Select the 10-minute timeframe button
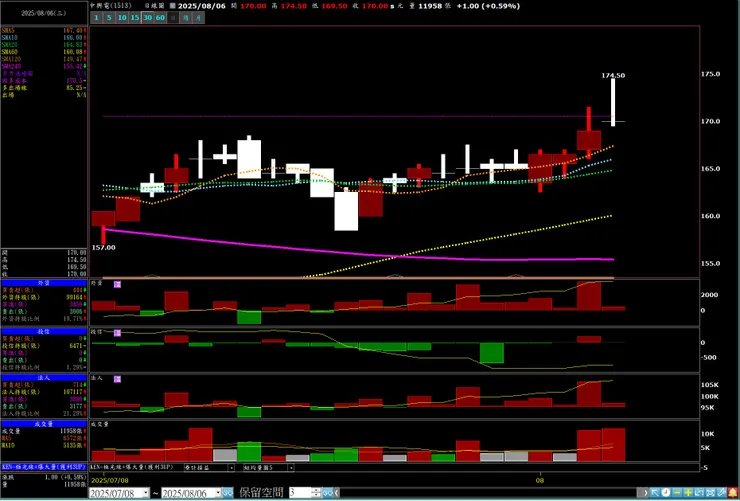 coord(122,17)
